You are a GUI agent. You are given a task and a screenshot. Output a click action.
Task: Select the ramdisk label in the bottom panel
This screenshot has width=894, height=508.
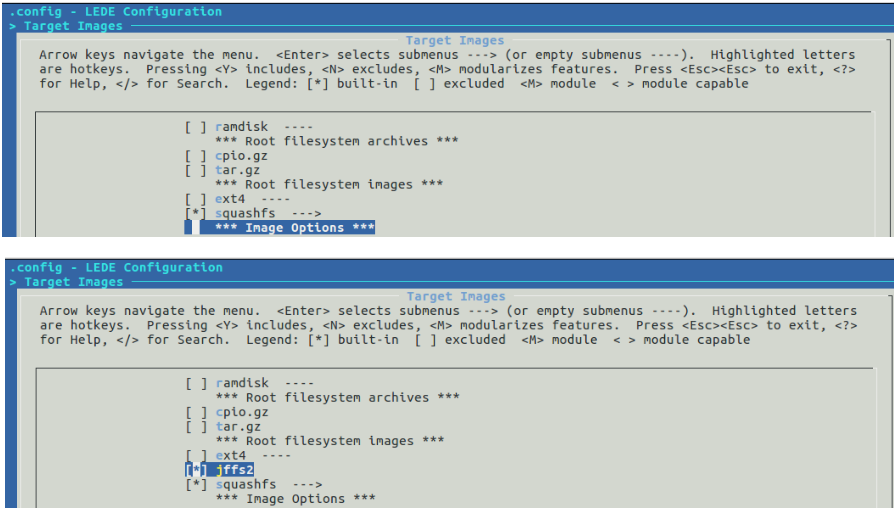[x=242, y=384]
